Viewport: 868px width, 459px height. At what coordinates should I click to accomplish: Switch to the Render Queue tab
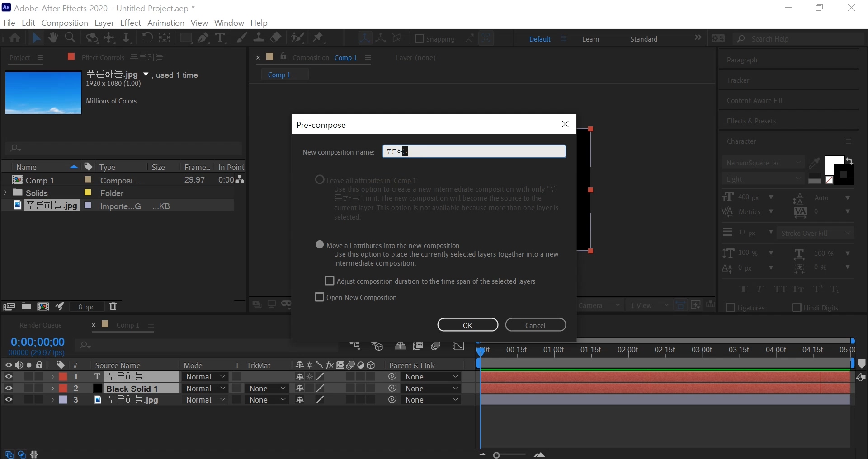tap(41, 325)
